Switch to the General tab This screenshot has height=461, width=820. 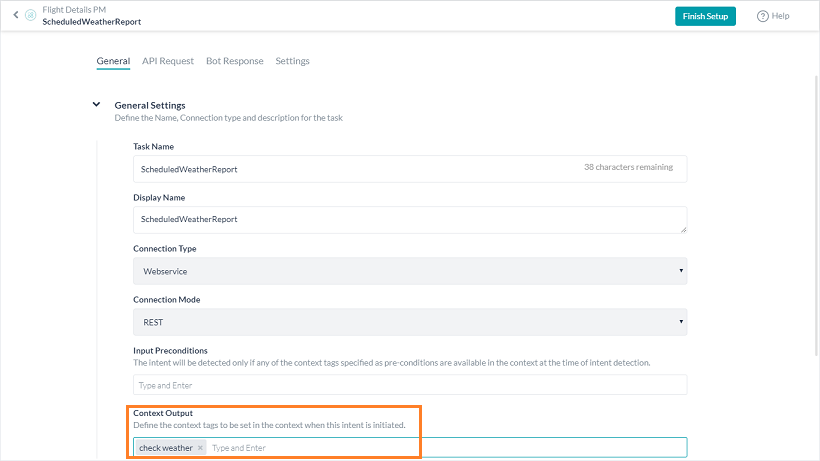point(113,61)
